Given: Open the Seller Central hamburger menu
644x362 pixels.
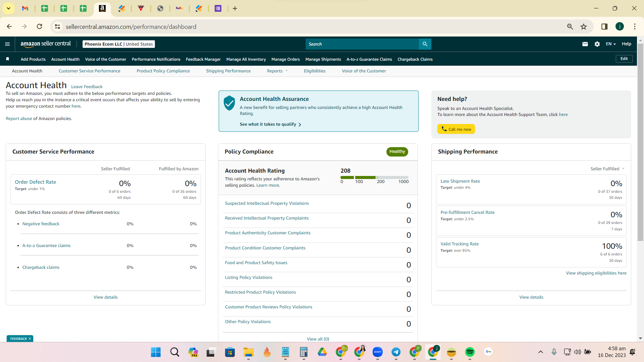Looking at the screenshot, I should point(7,44).
